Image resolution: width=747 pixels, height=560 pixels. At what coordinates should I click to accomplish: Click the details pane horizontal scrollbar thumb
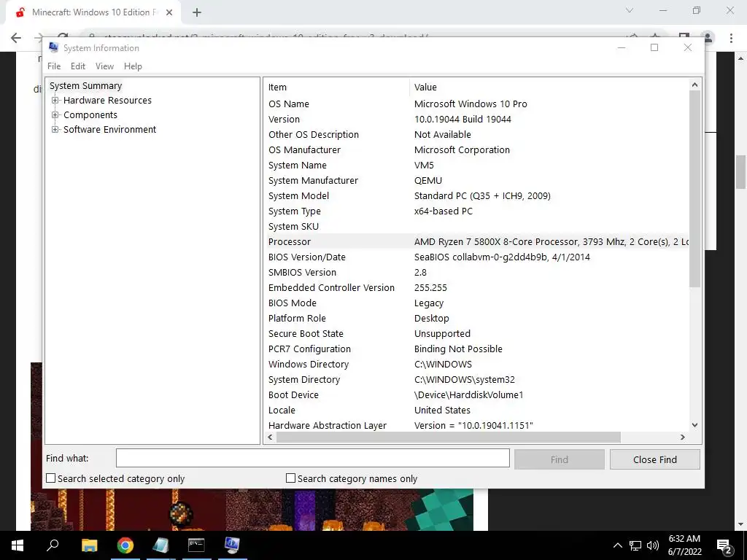coord(449,437)
